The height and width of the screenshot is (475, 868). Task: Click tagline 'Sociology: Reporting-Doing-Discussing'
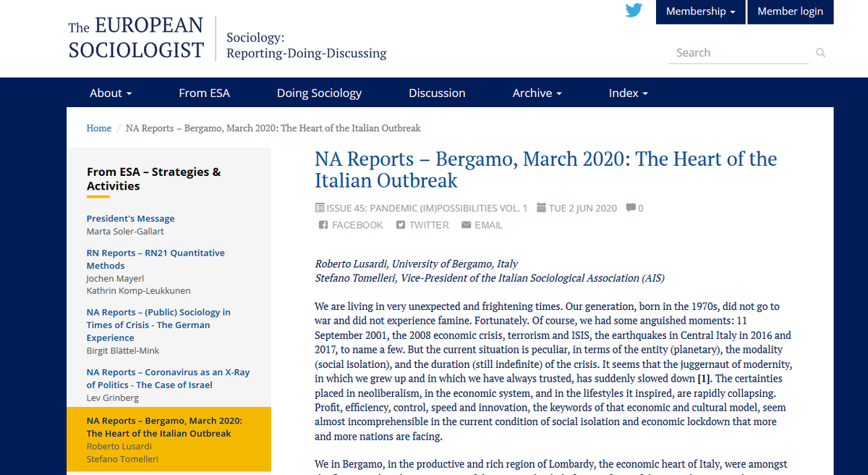pos(307,46)
